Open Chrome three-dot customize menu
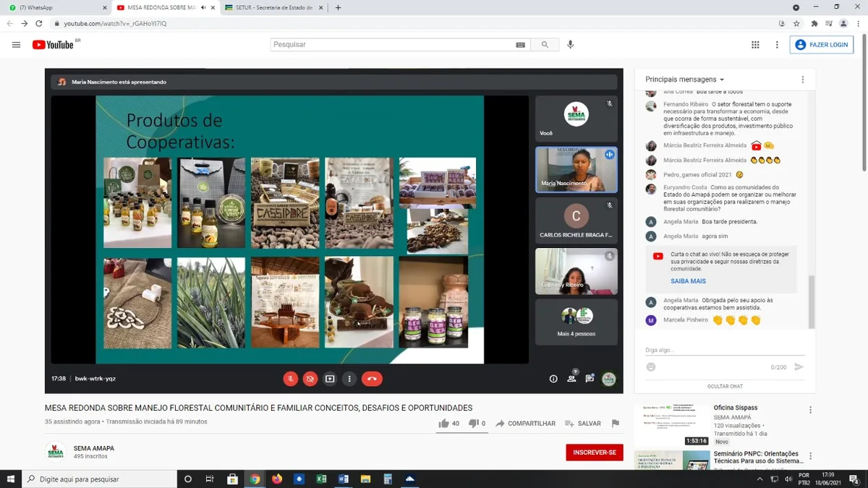The height and width of the screenshot is (488, 868). coord(858,24)
